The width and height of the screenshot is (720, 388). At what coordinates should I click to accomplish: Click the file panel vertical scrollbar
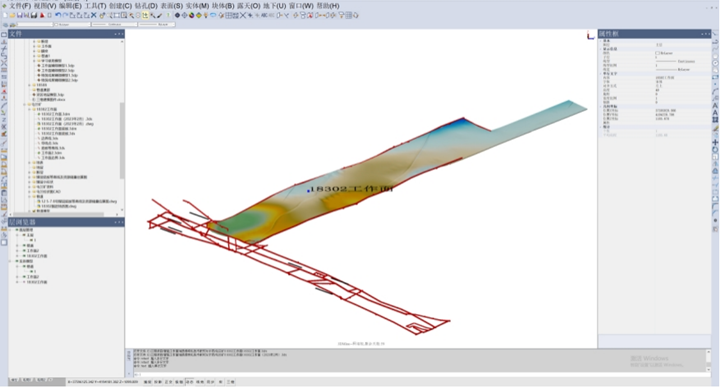point(122,140)
